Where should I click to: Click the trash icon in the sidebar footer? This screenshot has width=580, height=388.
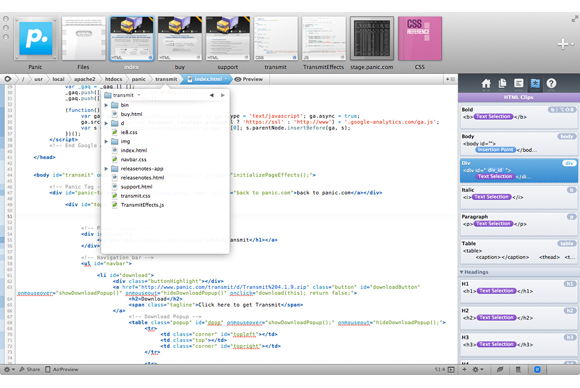tap(518, 369)
